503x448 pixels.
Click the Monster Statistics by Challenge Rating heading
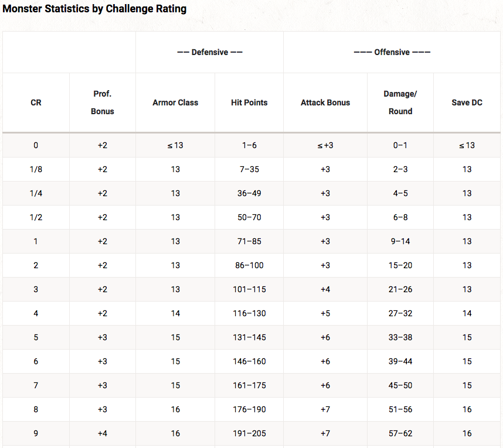(94, 9)
